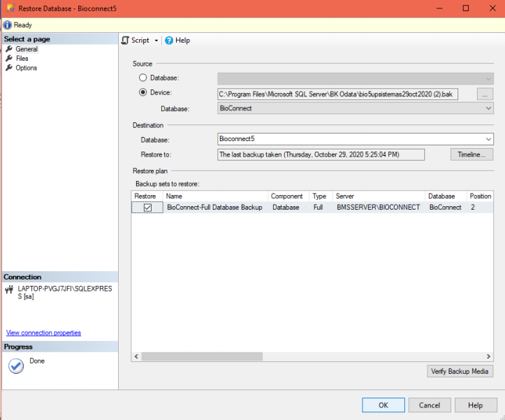Screen dimensions: 505x420
Task: Click the Done progress checkmark icon
Action: (x=16, y=366)
